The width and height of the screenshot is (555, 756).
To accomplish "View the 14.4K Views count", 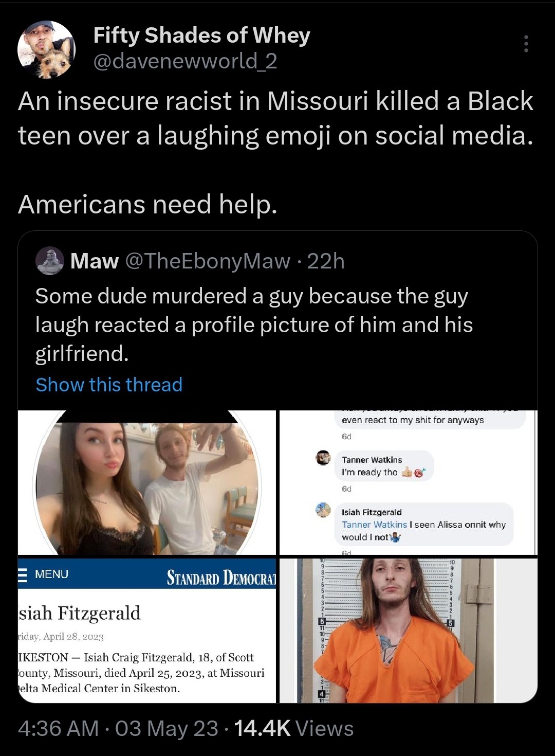I will (x=294, y=728).
